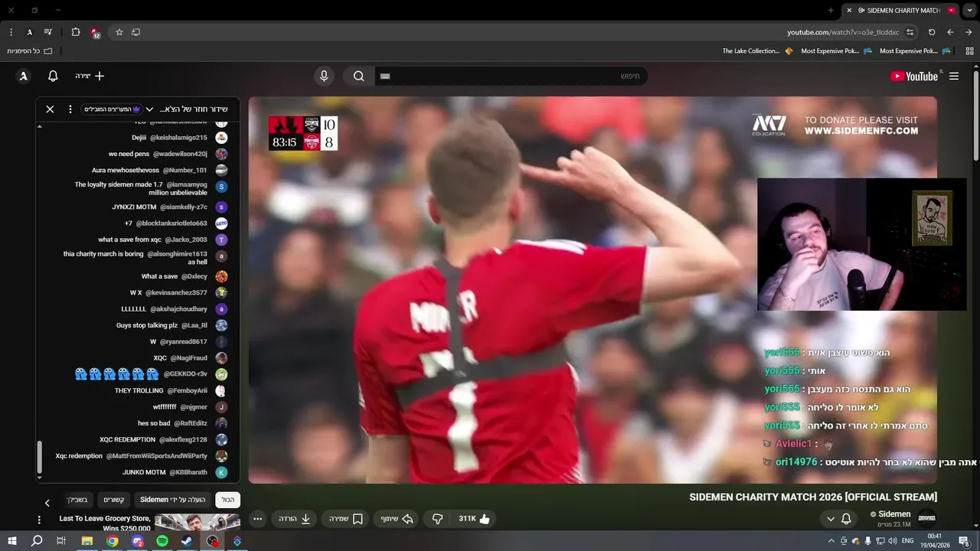Viewport: 980px width, 551px height.
Task: Open the Extensions puzzle icon
Action: [x=76, y=32]
